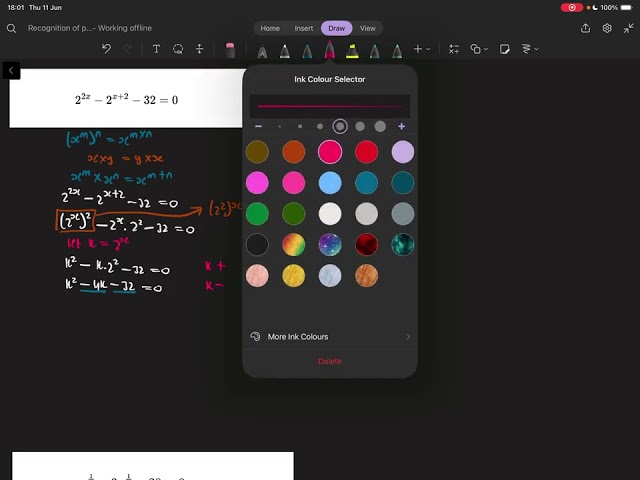This screenshot has height=480, width=640.
Task: Expand More Ink Colours chevron
Action: pos(408,337)
